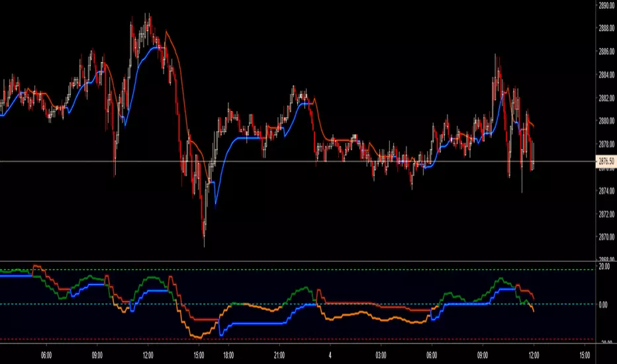Viewport: 617px width, 364px height.
Task: Click the divider between chart and indicator
Action: point(298,262)
